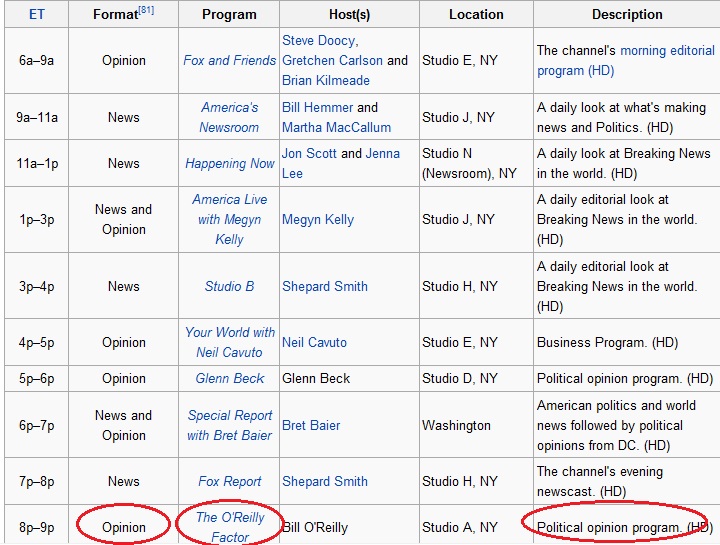
Task: Select News format in 9a–11a row
Action: [124, 117]
